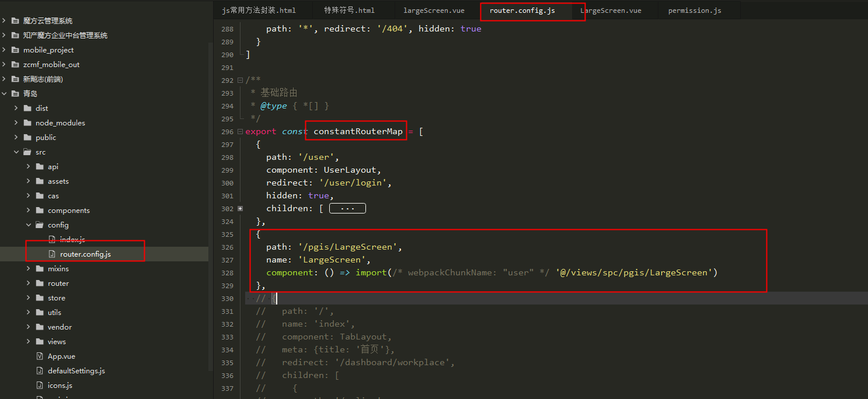Image resolution: width=868 pixels, height=399 pixels.
Task: Select the components folder label
Action: [69, 210]
